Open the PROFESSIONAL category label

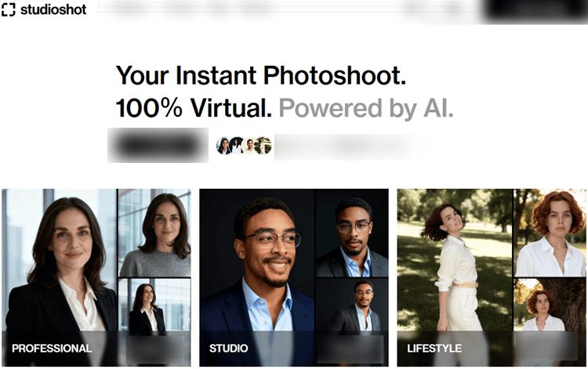(x=52, y=349)
